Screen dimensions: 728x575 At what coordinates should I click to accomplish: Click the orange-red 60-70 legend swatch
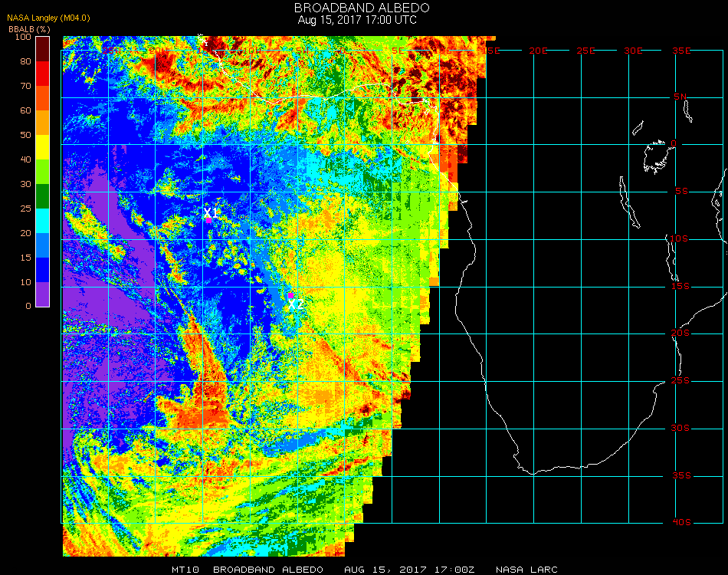click(43, 98)
